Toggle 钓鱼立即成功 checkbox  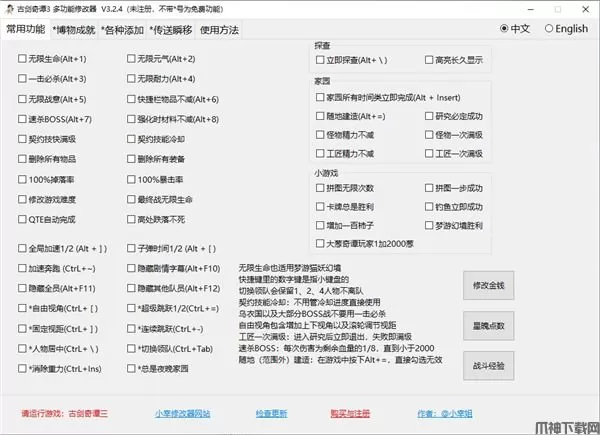point(429,207)
